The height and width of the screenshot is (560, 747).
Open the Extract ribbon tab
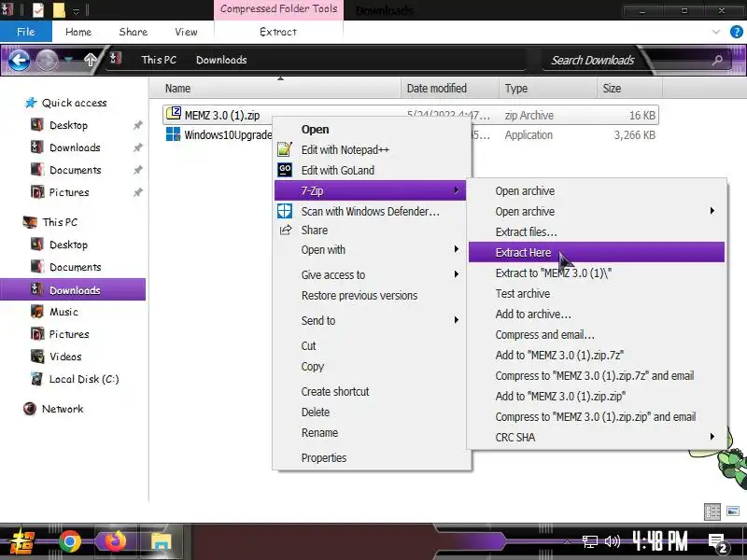[278, 32]
